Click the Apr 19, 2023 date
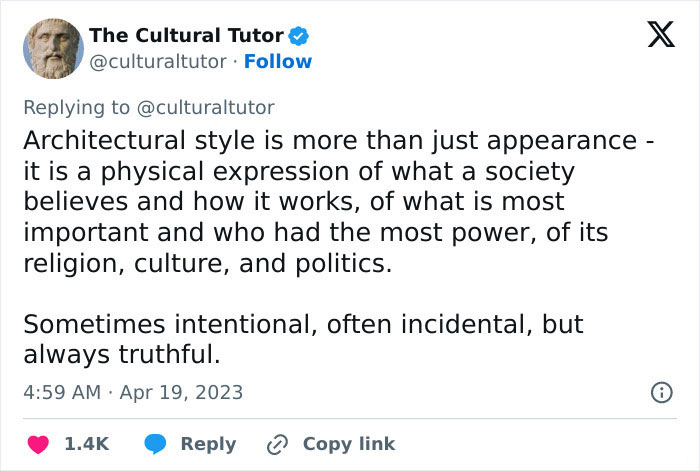The image size is (700, 471). [x=181, y=392]
